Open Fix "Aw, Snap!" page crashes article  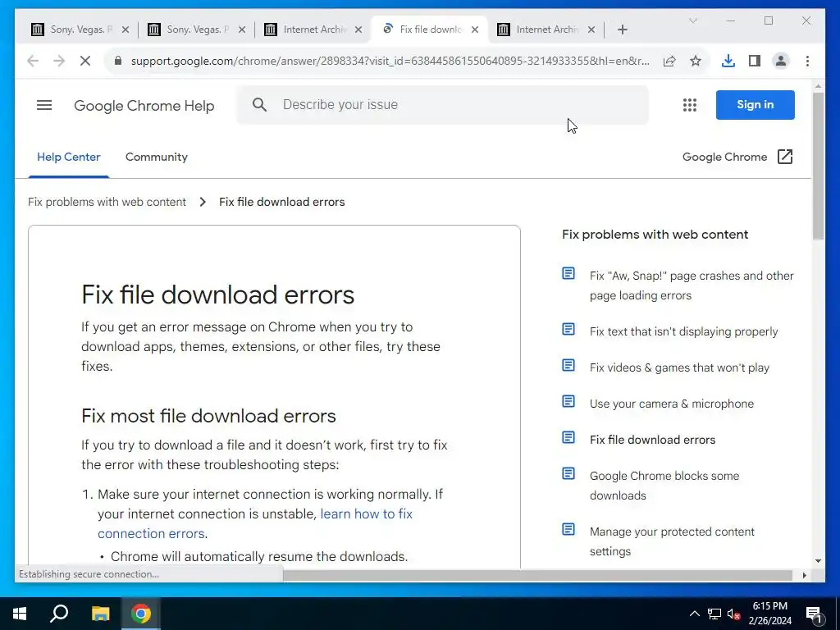coord(691,285)
